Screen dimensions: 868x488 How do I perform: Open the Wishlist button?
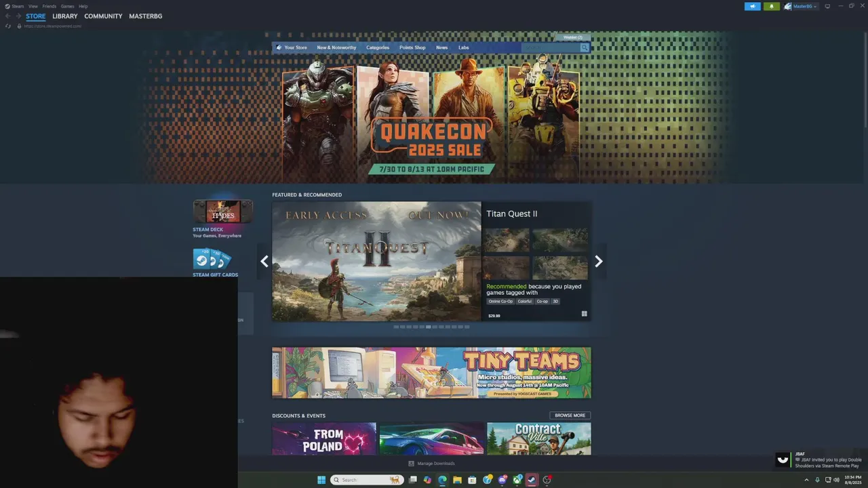[x=573, y=37]
